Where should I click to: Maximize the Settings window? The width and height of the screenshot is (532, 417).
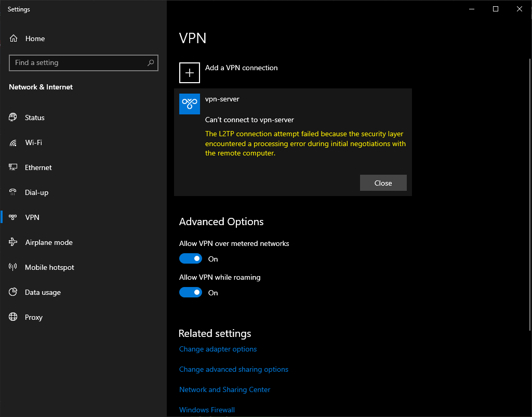(x=495, y=9)
